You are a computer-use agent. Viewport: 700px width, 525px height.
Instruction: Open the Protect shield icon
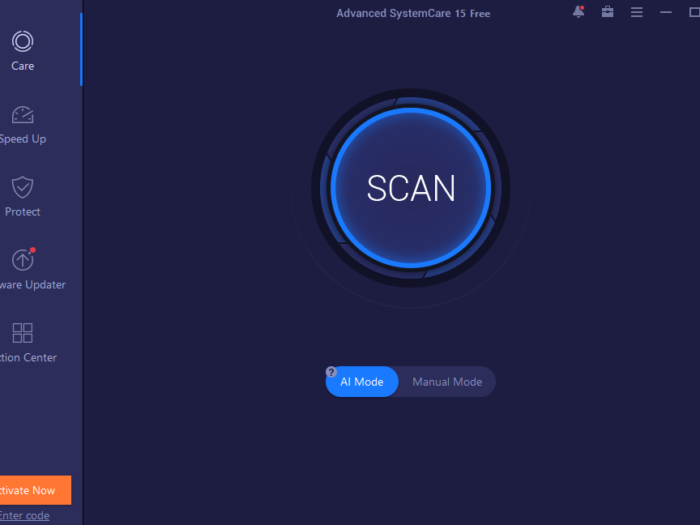click(22, 187)
